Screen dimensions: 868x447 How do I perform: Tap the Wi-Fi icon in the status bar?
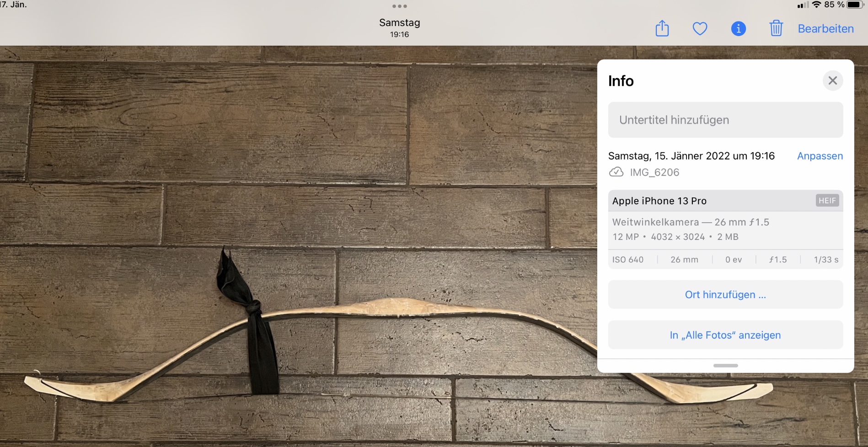pos(816,5)
